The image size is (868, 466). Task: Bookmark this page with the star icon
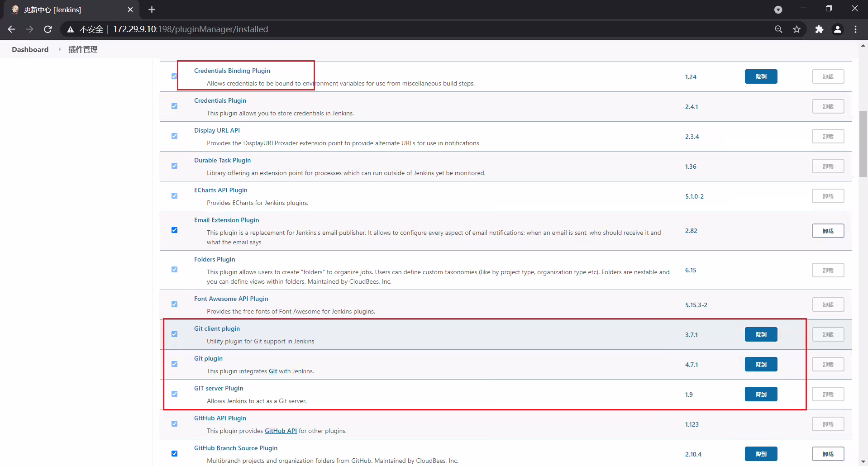(x=797, y=29)
